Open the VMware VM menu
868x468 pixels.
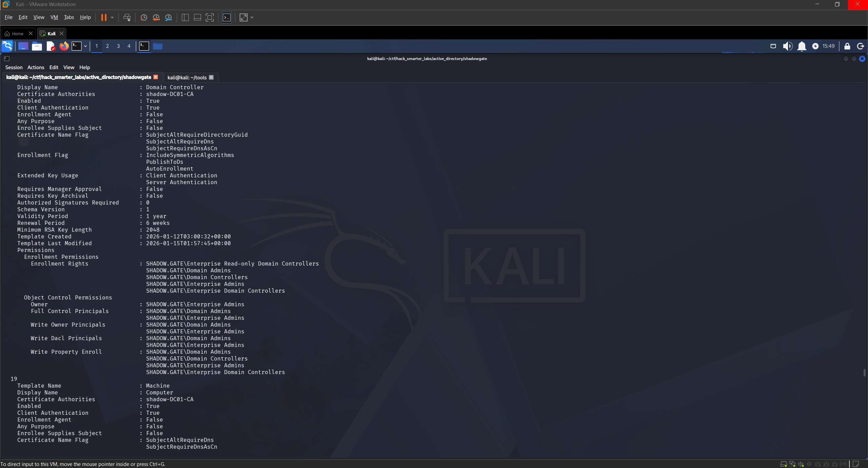click(x=54, y=17)
